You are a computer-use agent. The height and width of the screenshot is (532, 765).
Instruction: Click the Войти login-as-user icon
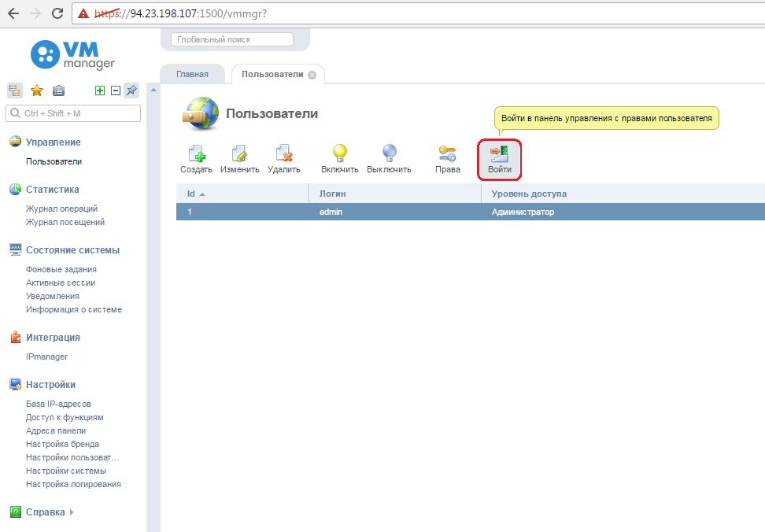click(x=499, y=153)
